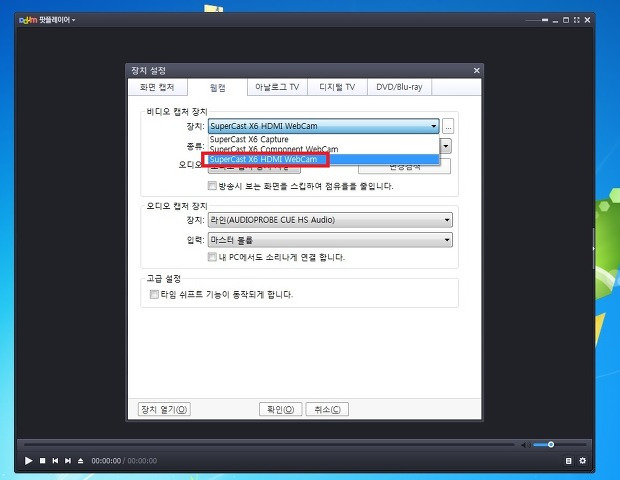Image resolution: width=620 pixels, height=480 pixels.
Task: Enable sound output on my PC checkbox
Action: 212,257
